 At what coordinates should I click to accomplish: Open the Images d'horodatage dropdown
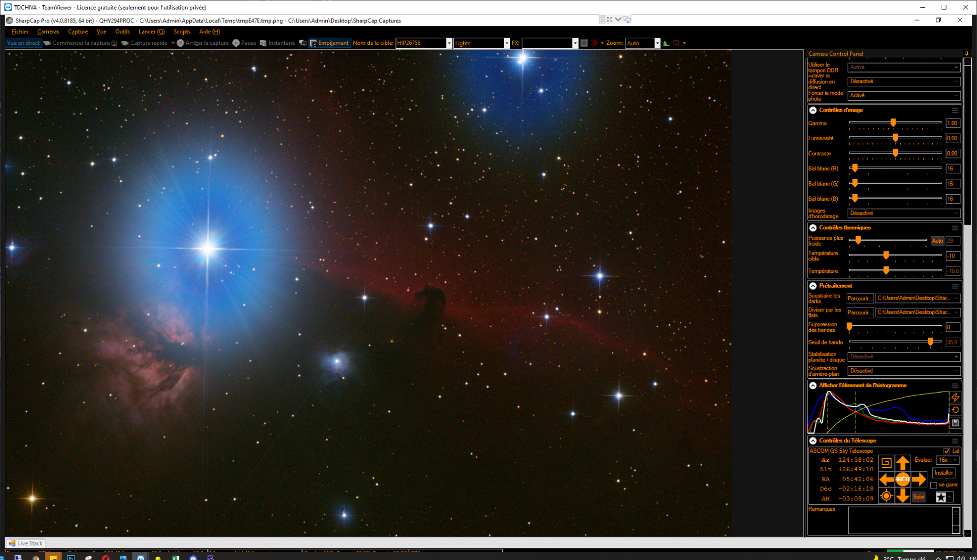[x=904, y=213]
